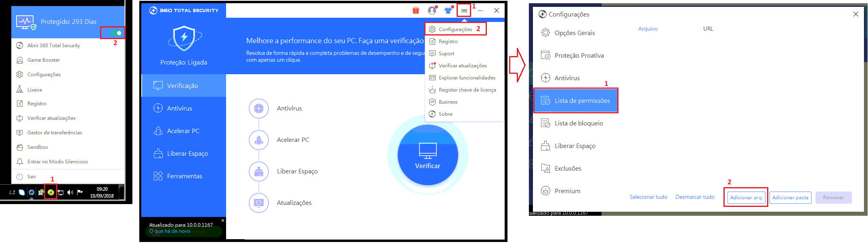868x244 pixels.
Task: Open Acelerar PC in left sidebar
Action: pos(183,131)
